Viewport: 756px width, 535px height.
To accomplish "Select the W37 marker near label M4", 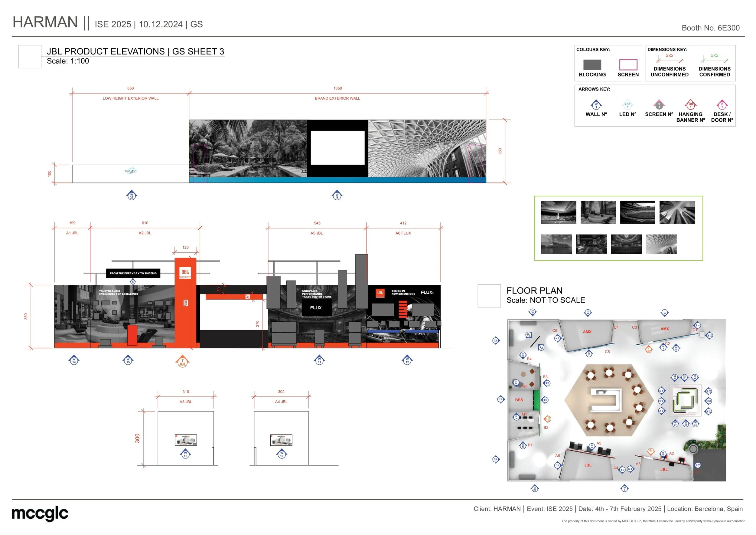I will coord(516,382).
